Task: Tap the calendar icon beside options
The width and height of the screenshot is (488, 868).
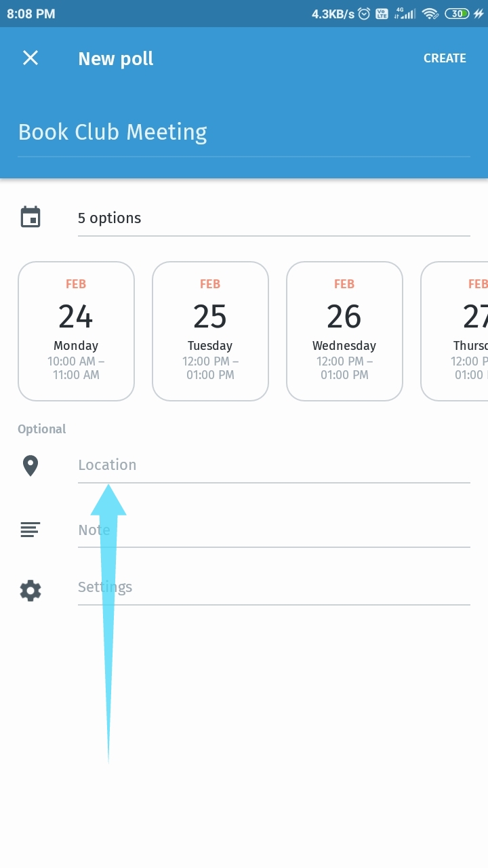Action: pos(30,218)
